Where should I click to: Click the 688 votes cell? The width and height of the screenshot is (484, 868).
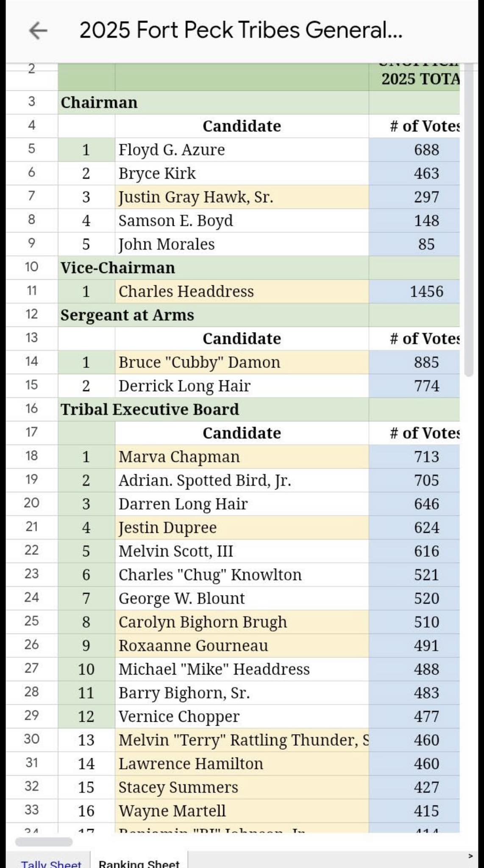(x=426, y=150)
